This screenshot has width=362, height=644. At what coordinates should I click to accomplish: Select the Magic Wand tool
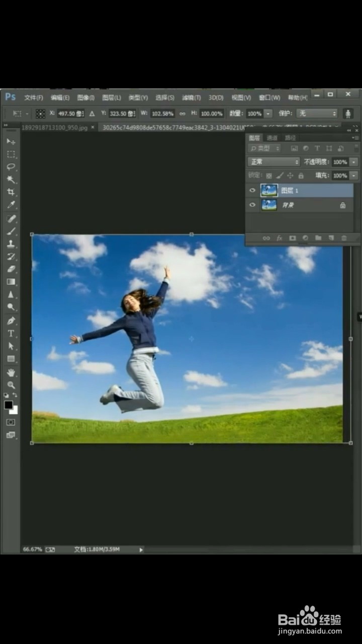[11, 180]
